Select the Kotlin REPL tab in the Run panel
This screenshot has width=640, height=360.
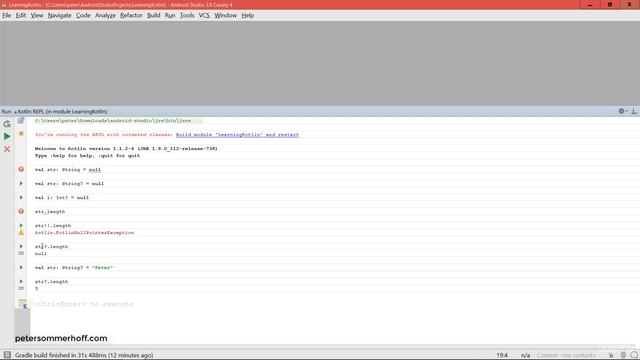[x=61, y=111]
